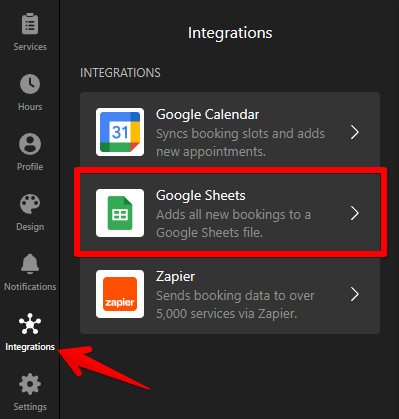Click the Google Sheets logo

120,213
